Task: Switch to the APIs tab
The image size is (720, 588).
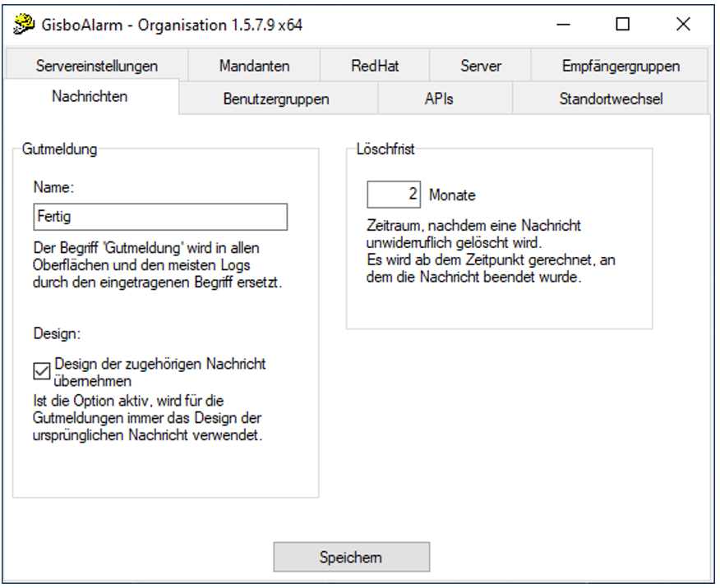Action: pyautogui.click(x=445, y=99)
